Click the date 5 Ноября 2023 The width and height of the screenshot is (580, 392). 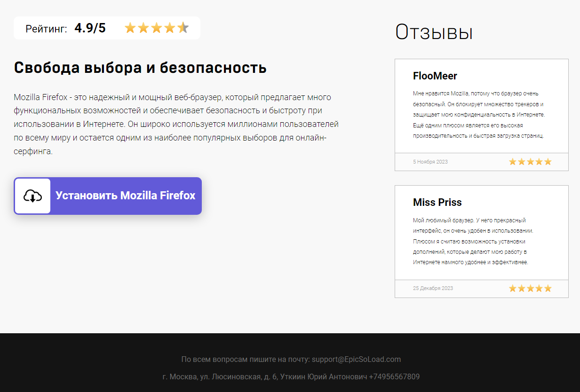(430, 162)
